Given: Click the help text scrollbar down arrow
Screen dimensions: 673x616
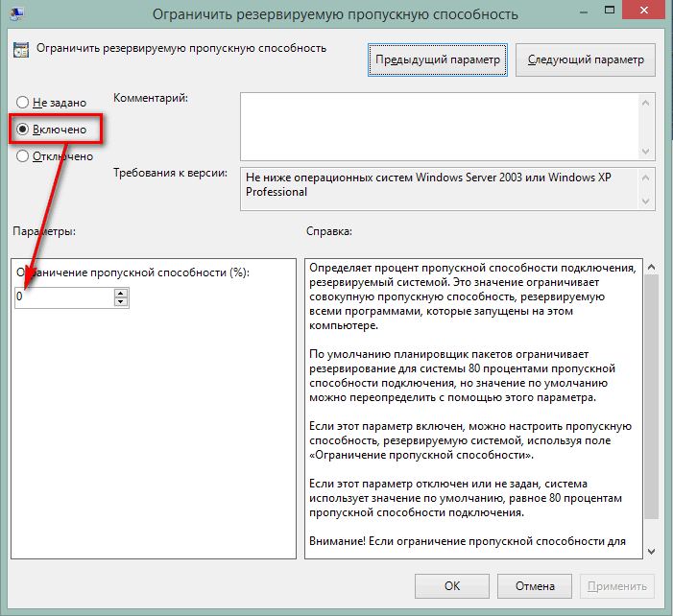Looking at the screenshot, I should tap(650, 551).
